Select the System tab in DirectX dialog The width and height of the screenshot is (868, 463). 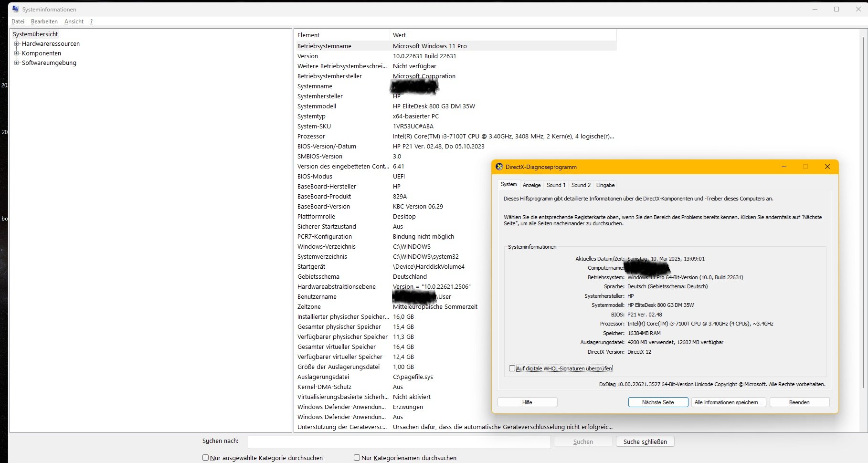[508, 184]
